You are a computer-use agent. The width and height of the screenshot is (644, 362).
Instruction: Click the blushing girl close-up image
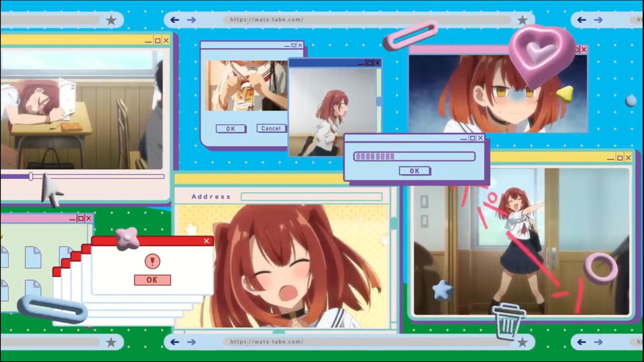[x=498, y=94]
